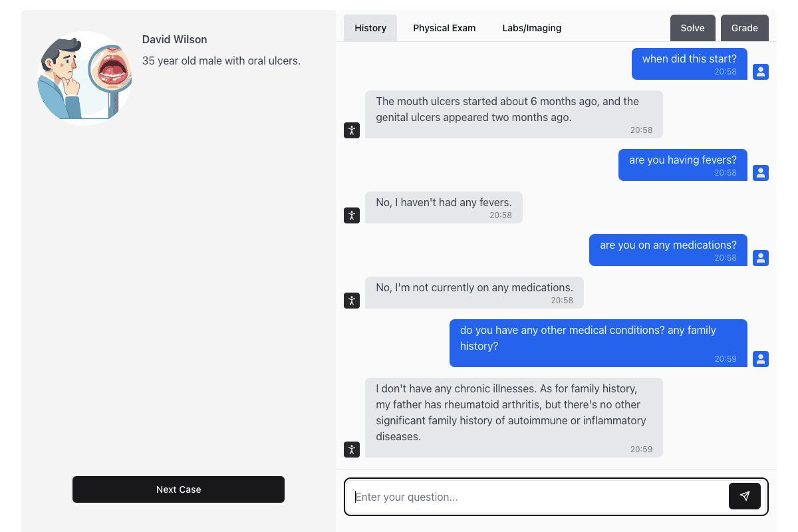Click patient icon beside the no fevers reply

coord(352,215)
